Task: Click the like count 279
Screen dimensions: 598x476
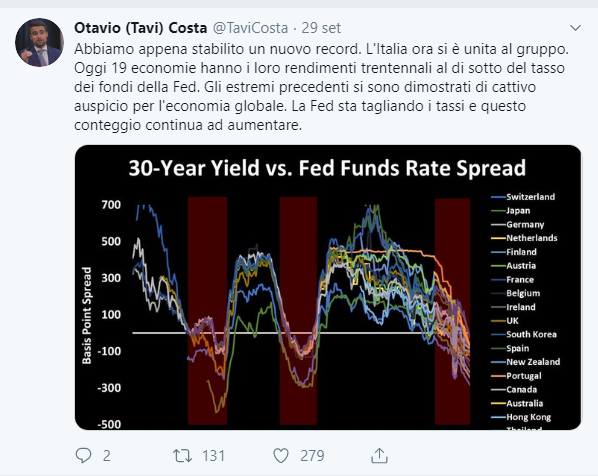Action: coord(312,456)
